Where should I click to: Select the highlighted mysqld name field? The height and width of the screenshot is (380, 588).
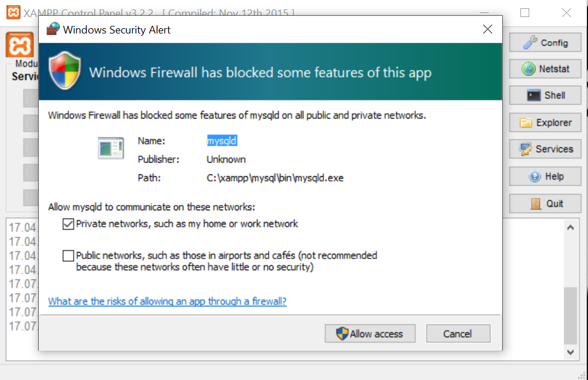[x=222, y=141]
